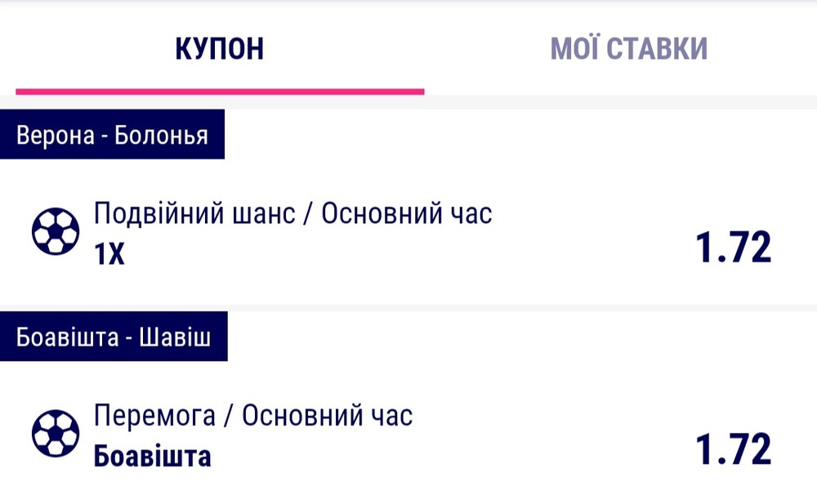Tap the 1.72 odds on Боавішта win
The image size is (817, 504).
(x=733, y=449)
